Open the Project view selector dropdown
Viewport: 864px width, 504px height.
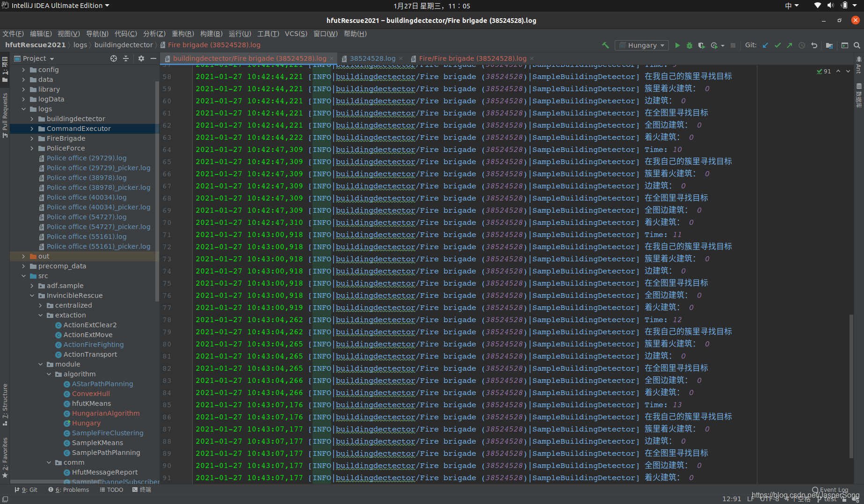click(x=34, y=58)
